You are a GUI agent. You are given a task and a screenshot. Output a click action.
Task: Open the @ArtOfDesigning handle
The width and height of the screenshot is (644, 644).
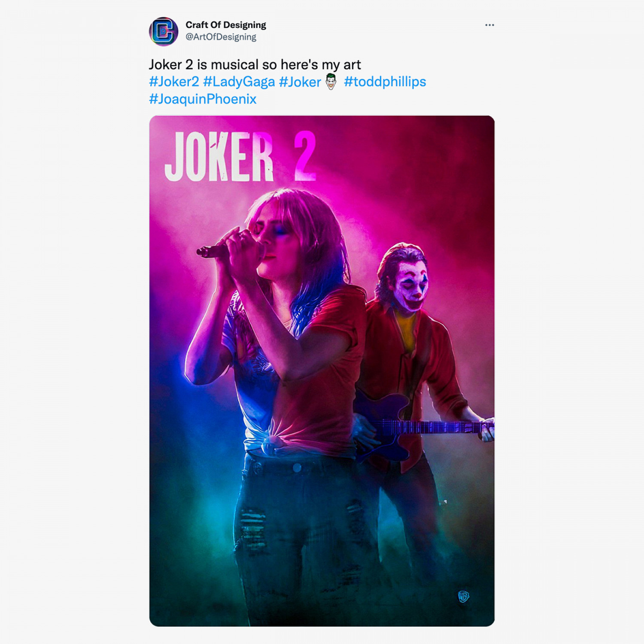pyautogui.click(x=221, y=37)
